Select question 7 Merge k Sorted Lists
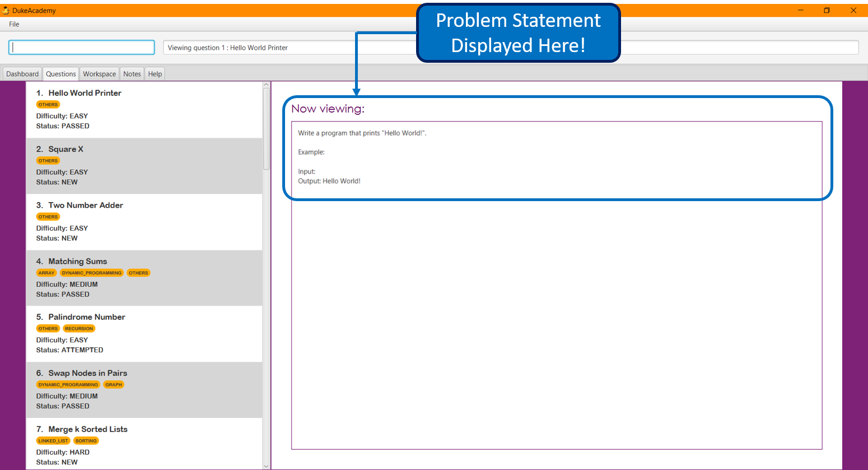868x470 pixels. tap(144, 444)
